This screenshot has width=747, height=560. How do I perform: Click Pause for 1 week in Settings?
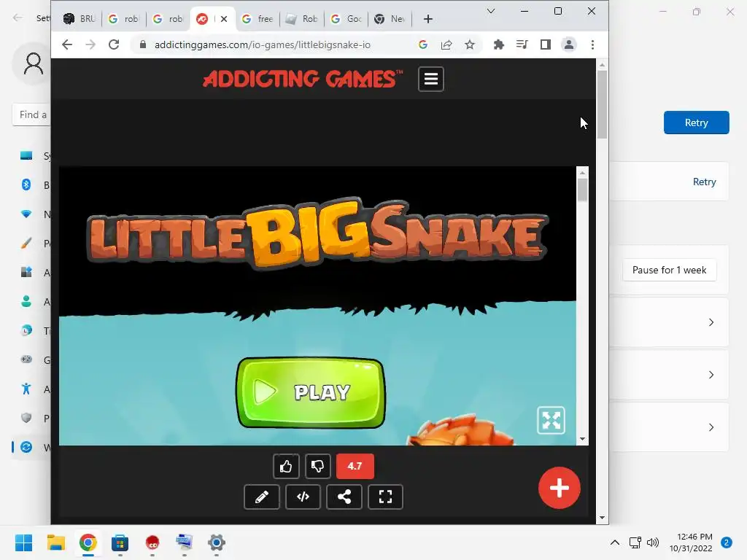coord(669,270)
